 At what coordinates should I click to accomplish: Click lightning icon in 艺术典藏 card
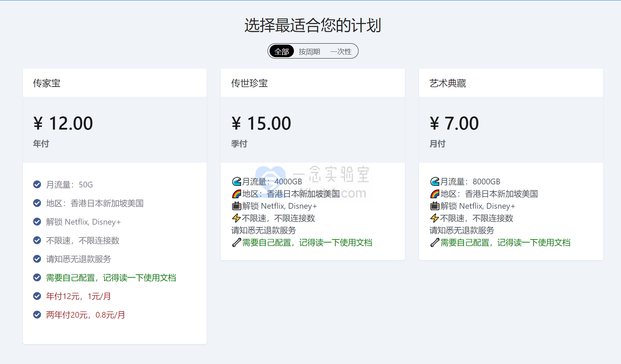tap(435, 218)
